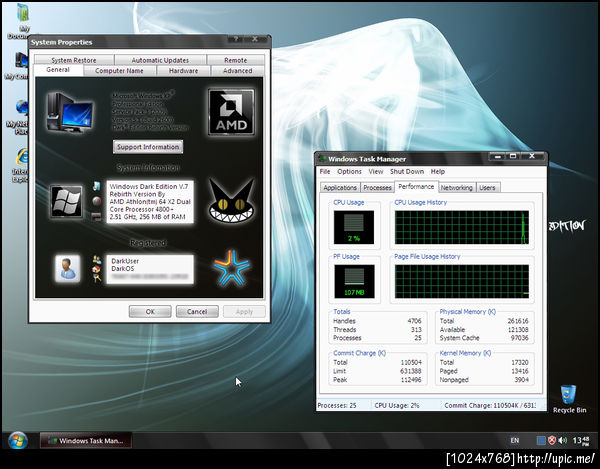Open the Computer Name tab
600x469 pixels.
[x=119, y=71]
